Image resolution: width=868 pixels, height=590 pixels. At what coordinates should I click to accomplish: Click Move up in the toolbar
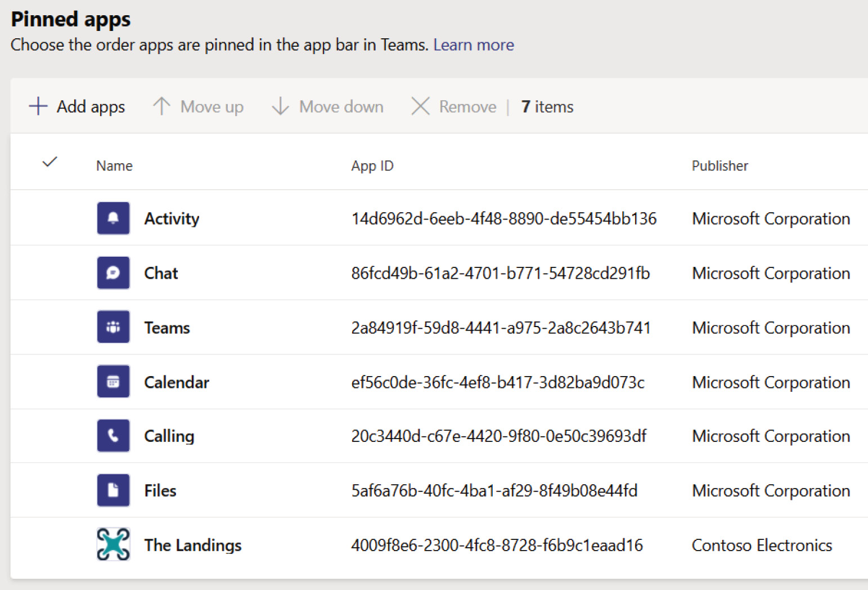[x=198, y=106]
